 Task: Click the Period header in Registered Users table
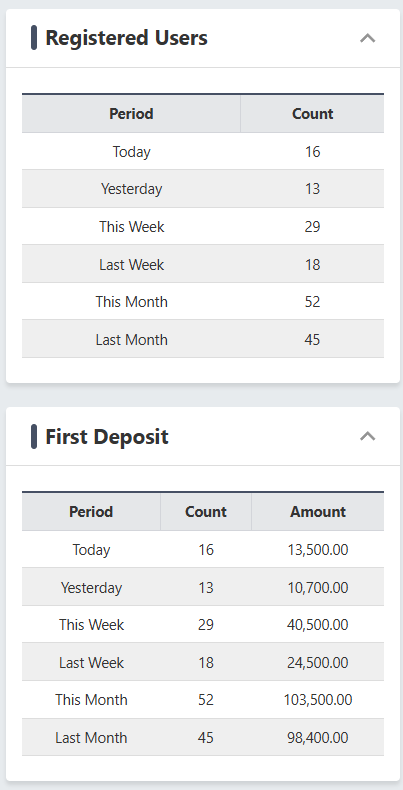131,114
